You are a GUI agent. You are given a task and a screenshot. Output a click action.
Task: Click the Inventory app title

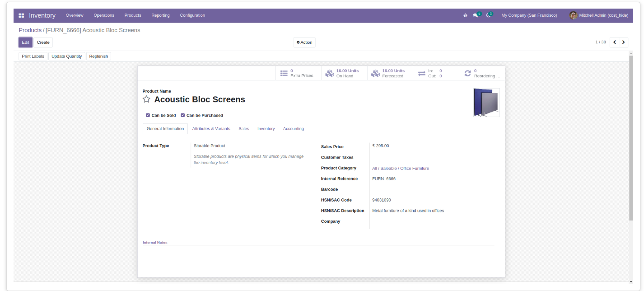[x=42, y=15]
